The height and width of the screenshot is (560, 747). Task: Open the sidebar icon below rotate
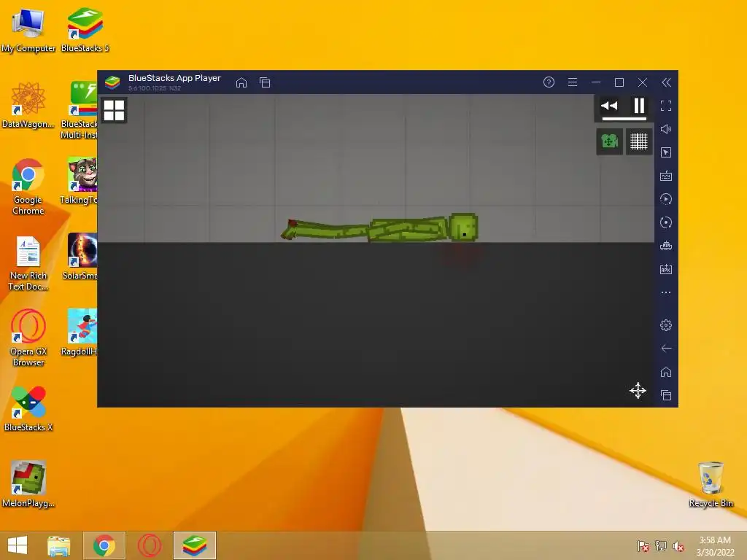(x=666, y=246)
